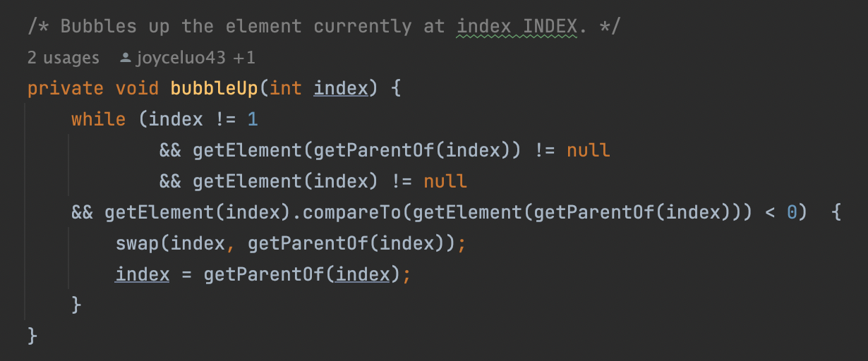This screenshot has height=361, width=868.
Task: Click the squiggly-underlined "index" in the comment
Action: tap(484, 27)
